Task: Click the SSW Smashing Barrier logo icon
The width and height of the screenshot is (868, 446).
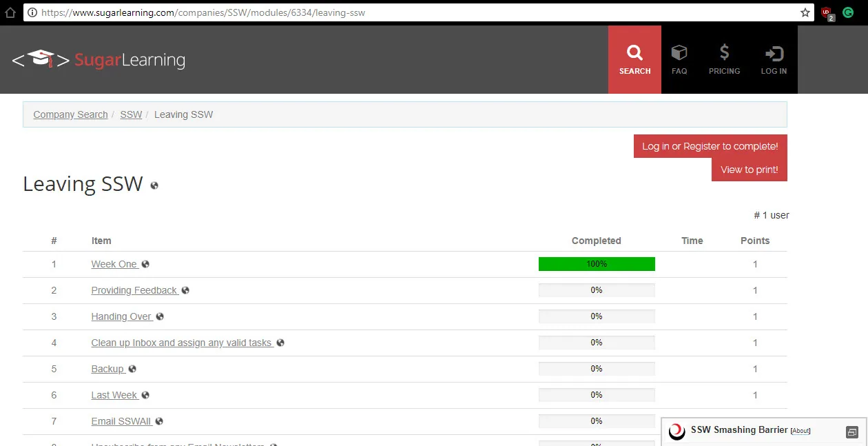Action: pyautogui.click(x=677, y=432)
